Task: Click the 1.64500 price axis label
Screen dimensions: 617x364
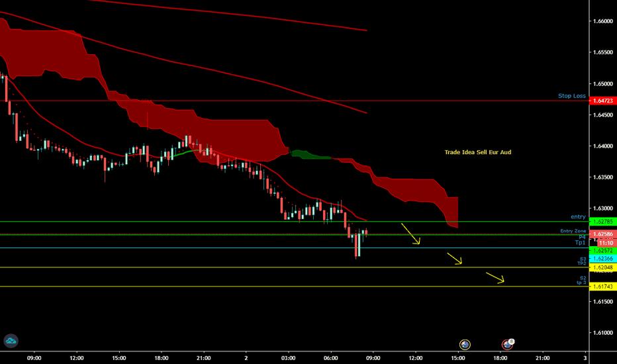Action: pos(603,115)
